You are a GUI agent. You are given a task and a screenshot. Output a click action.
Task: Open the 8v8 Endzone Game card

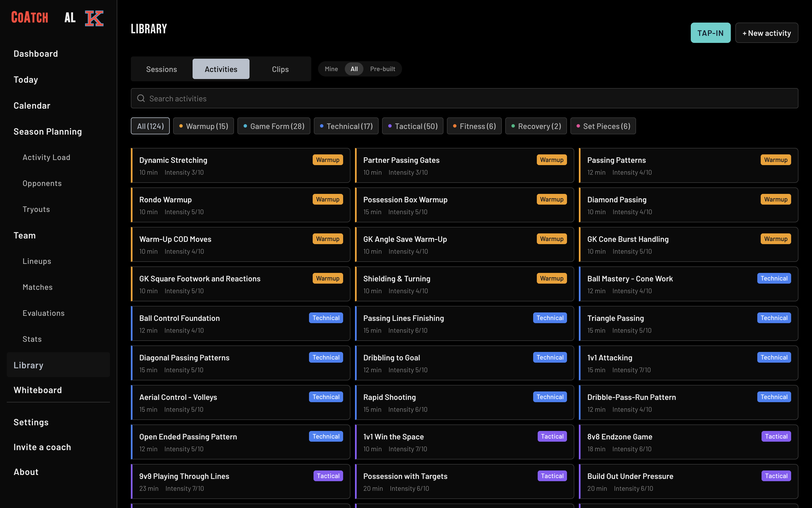[689, 442]
